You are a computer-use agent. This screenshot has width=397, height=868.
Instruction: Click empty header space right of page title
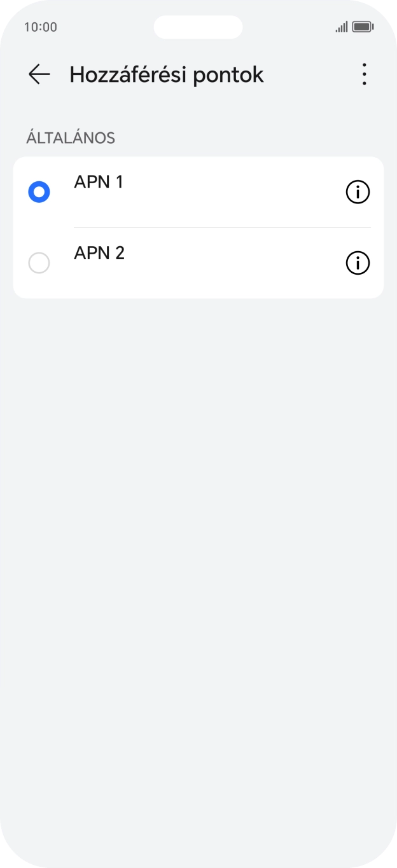click(x=309, y=74)
